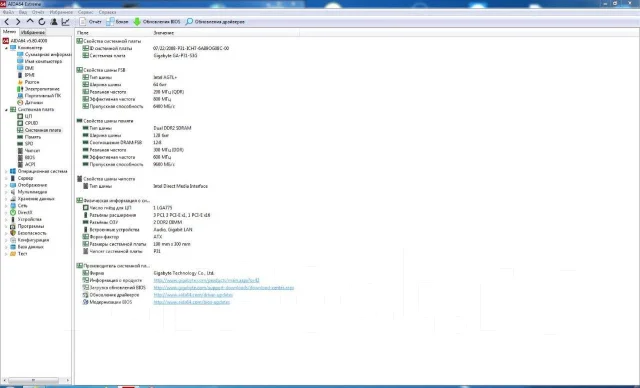Click the Память memory module icon
The height and width of the screenshot is (388, 640).
[20, 137]
